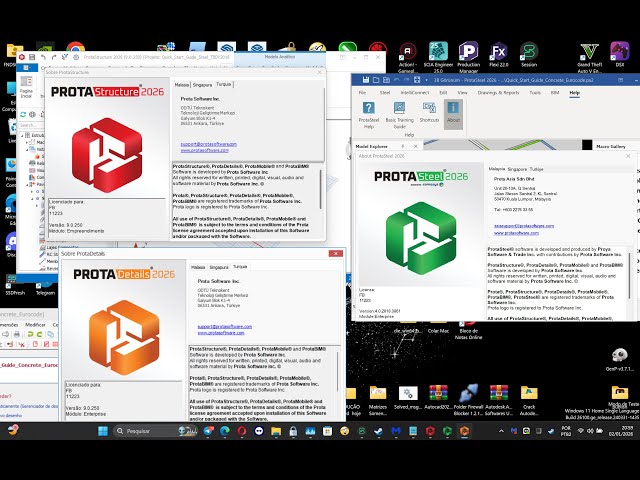This screenshot has width=640, height=480.
Task: Open www.protasoftware.com link in ProtaSteel About
Action: pos(516,233)
